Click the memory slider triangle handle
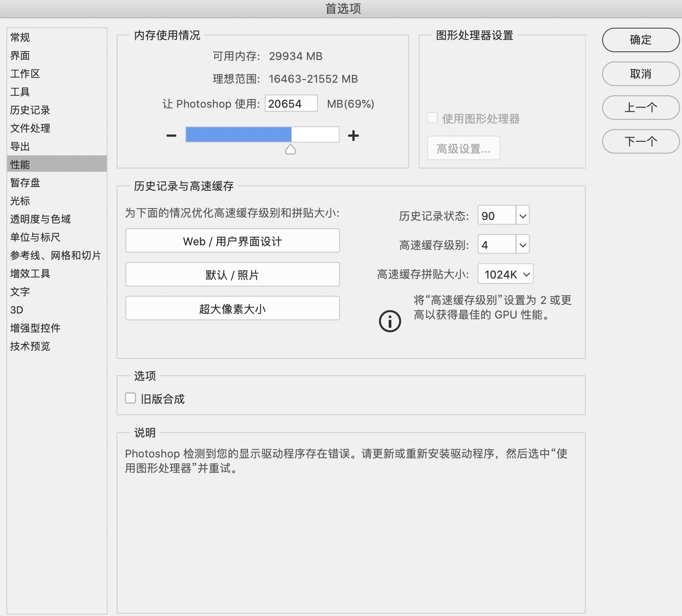This screenshot has width=682, height=616. [291, 149]
